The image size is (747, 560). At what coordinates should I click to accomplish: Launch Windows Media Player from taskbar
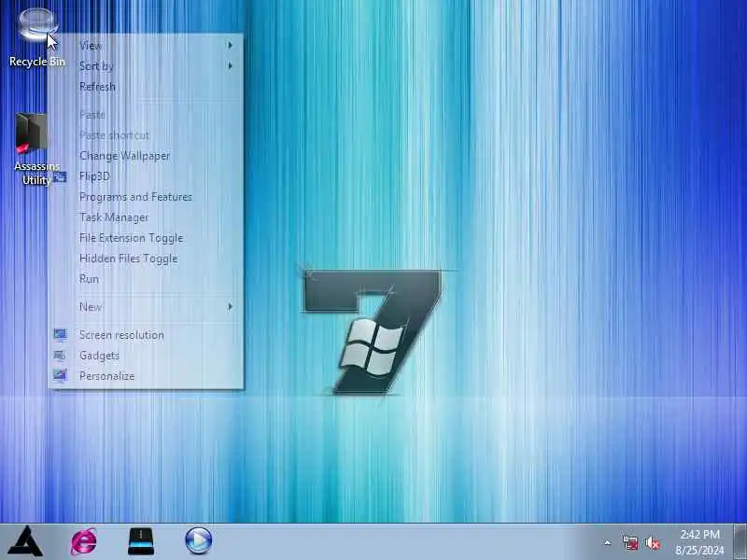click(x=198, y=541)
